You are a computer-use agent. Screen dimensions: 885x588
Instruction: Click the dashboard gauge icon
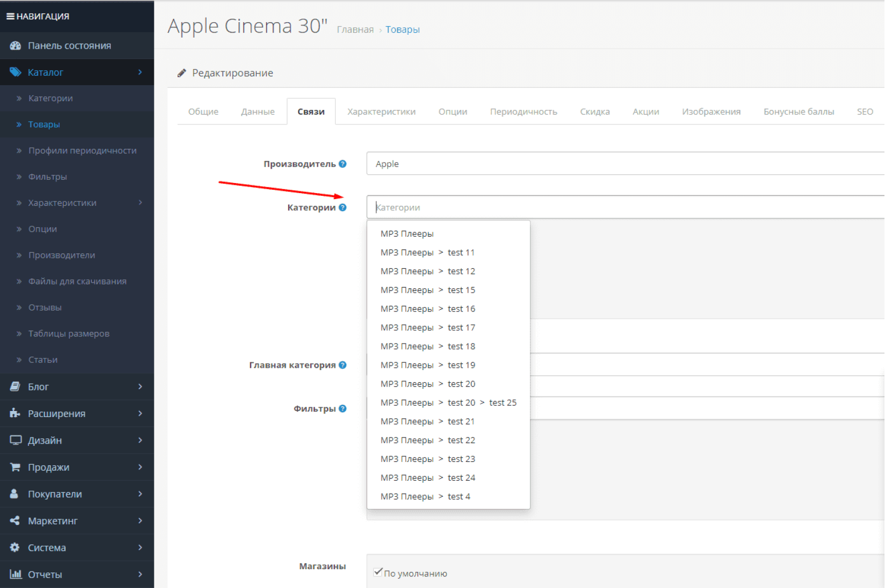(x=15, y=46)
